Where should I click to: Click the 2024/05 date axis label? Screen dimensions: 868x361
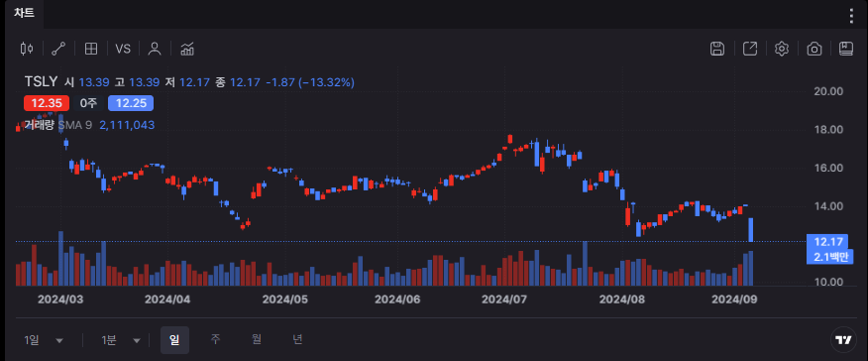(285, 300)
